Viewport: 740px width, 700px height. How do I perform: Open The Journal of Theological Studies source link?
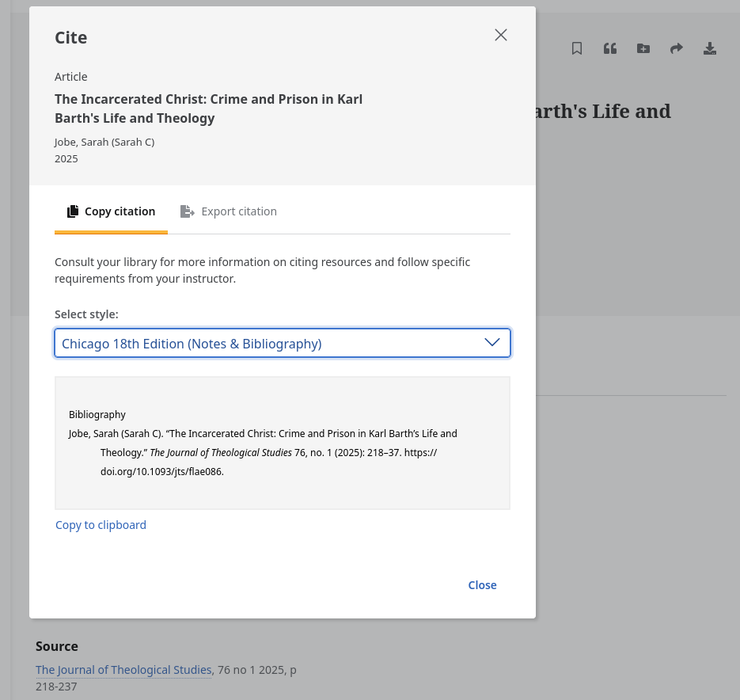coord(123,669)
